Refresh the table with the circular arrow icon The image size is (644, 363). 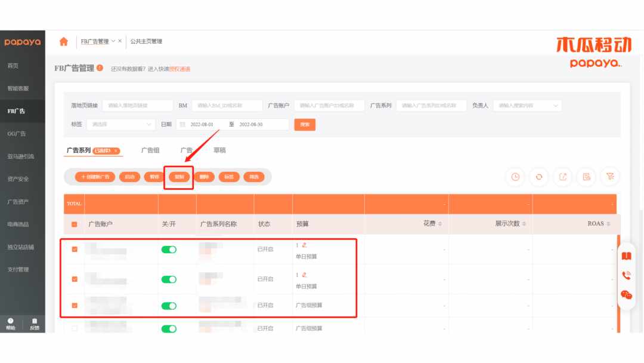pyautogui.click(x=539, y=177)
